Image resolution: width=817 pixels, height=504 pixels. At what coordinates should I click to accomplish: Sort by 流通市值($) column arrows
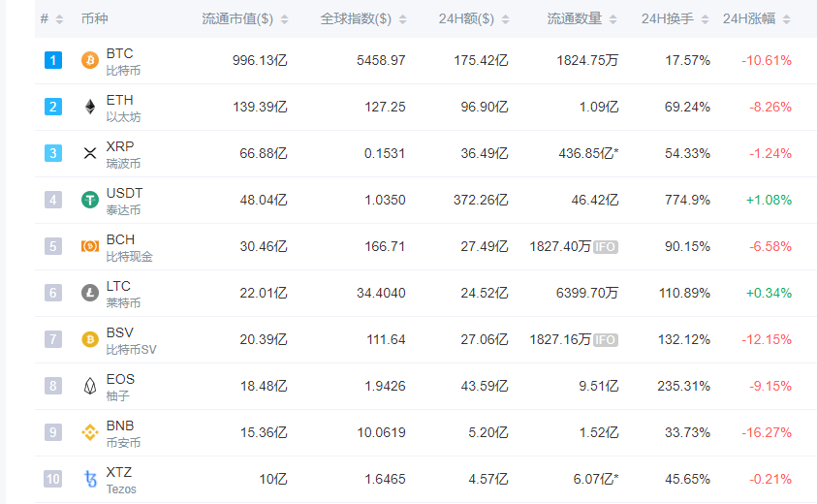coord(285,19)
